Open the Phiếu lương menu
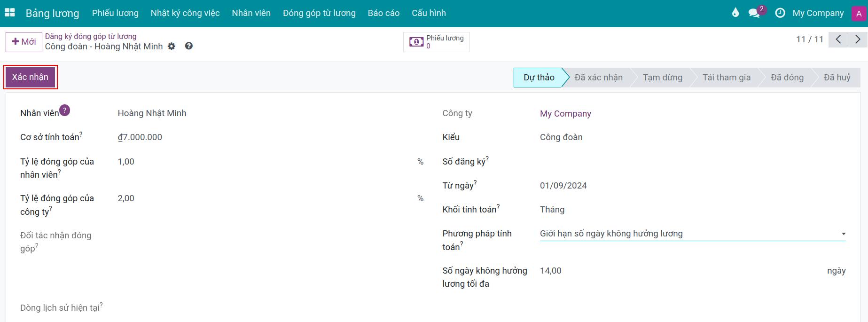The height and width of the screenshot is (322, 868). [115, 13]
